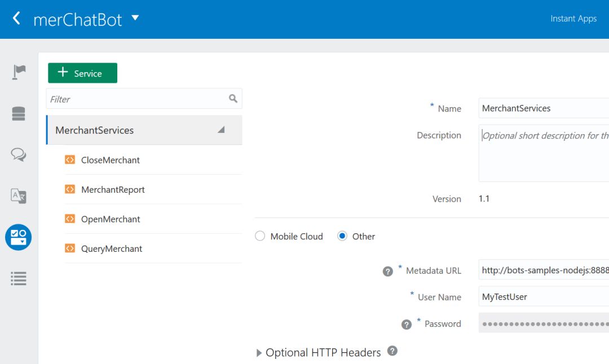Select the components sidebar icon

tap(19, 237)
